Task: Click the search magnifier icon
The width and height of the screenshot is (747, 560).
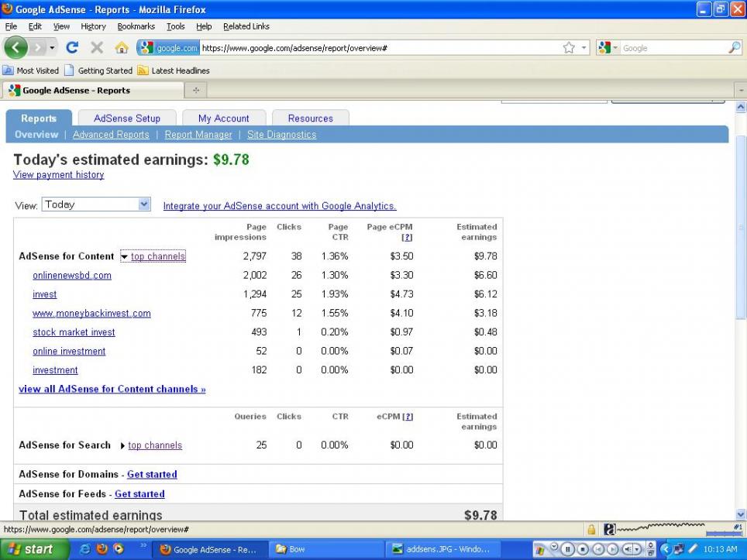Action: [734, 48]
